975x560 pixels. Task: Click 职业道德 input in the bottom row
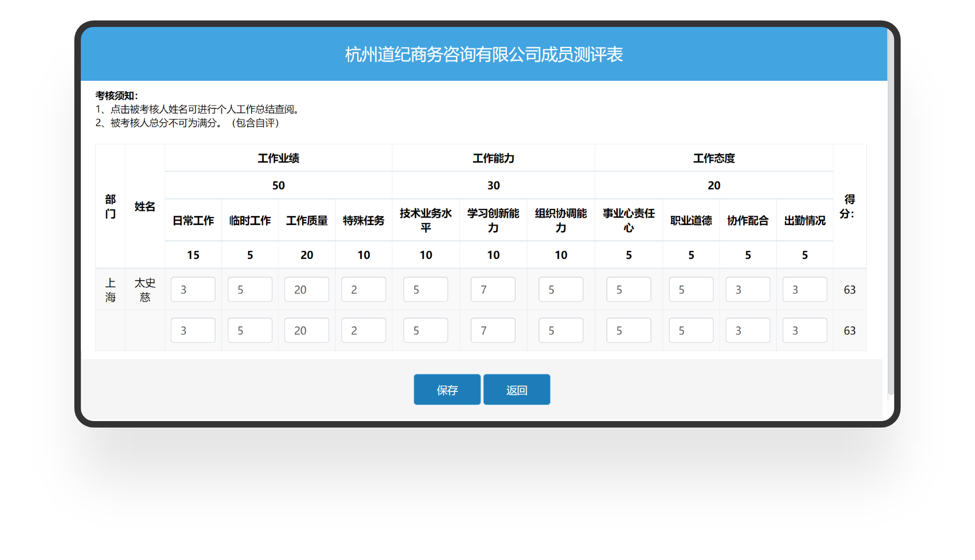click(691, 331)
